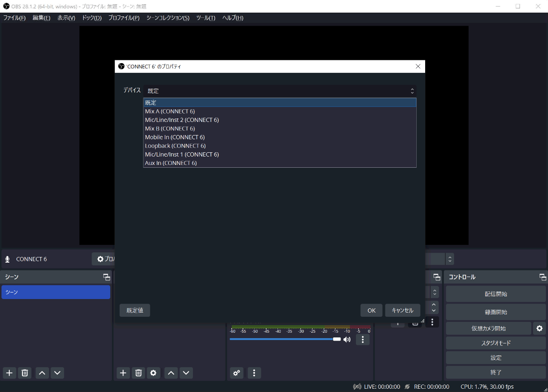Click the blue audio volume slider
Viewport: 548px width, 392px height.
click(x=285, y=339)
